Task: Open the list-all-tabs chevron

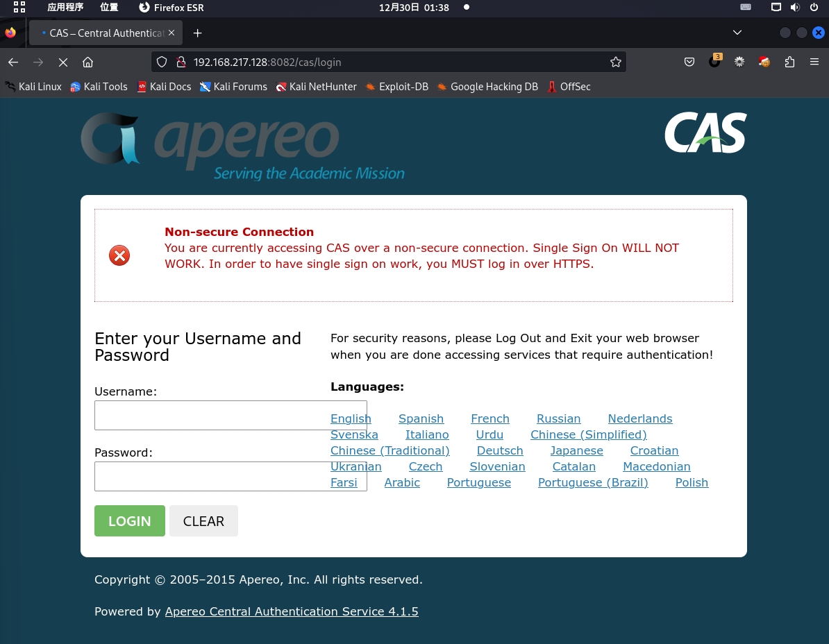Action: pyautogui.click(x=737, y=33)
